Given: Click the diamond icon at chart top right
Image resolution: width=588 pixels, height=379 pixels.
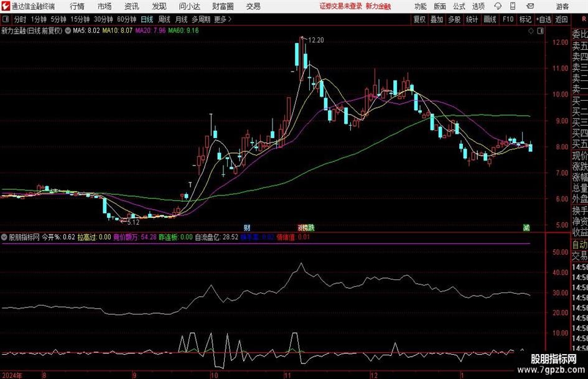Looking at the screenshot, I should tap(531, 31).
